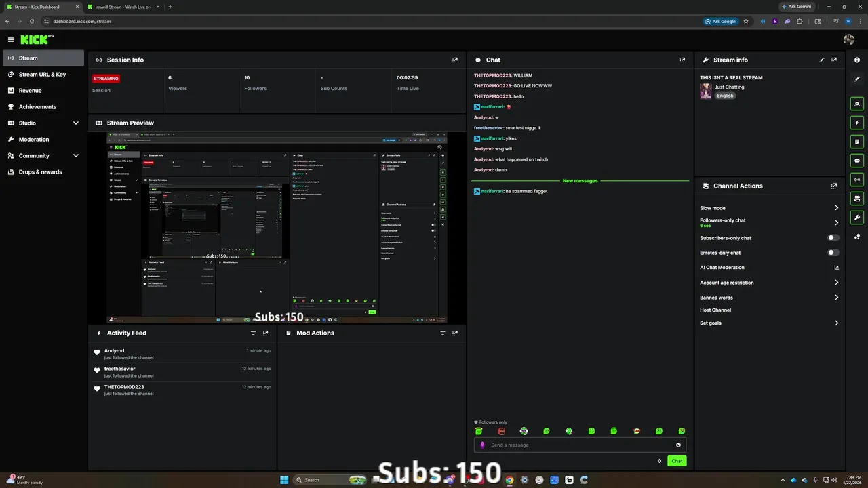Open Drops & rewards page

click(43, 172)
